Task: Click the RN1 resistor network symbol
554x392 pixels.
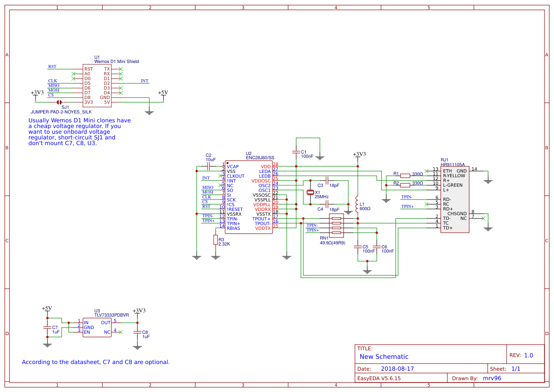Action: point(336,226)
